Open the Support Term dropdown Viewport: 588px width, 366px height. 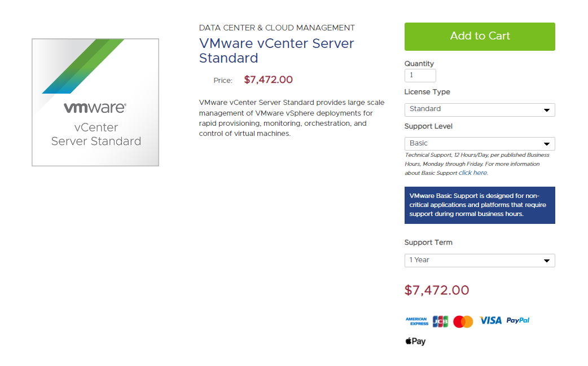pyautogui.click(x=479, y=260)
